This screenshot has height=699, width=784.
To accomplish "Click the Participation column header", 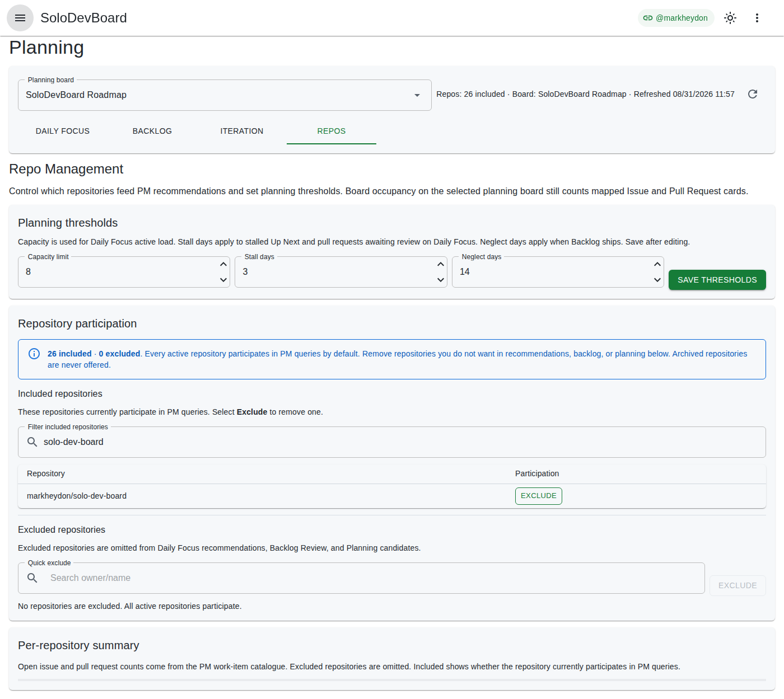I will (537, 473).
